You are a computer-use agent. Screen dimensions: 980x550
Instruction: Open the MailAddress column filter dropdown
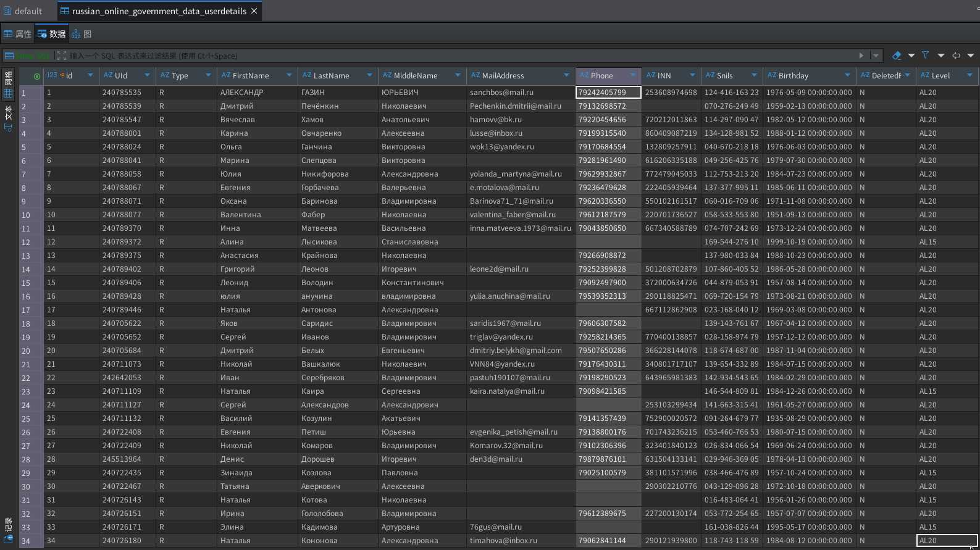click(566, 75)
